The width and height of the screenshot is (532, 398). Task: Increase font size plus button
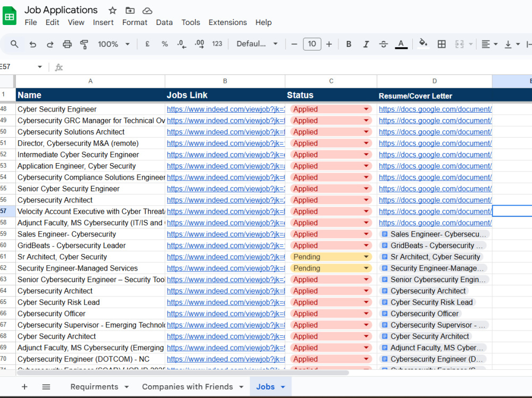329,44
